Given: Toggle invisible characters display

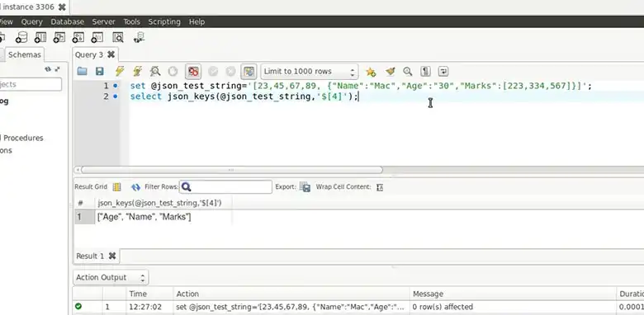Looking at the screenshot, I should click(425, 72).
